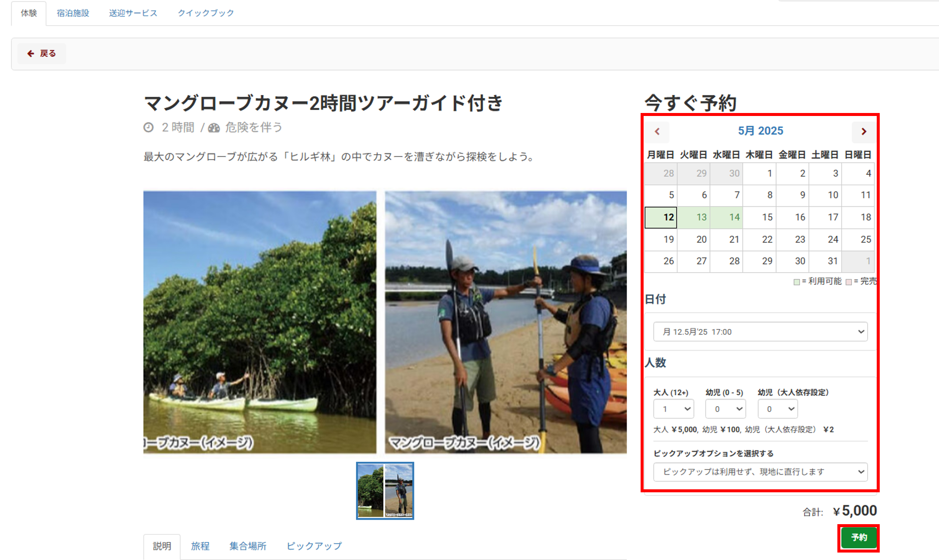Viewport: 939px width, 560px height.
Task: Click the mangrove canoe photo on the left
Action: (260, 322)
